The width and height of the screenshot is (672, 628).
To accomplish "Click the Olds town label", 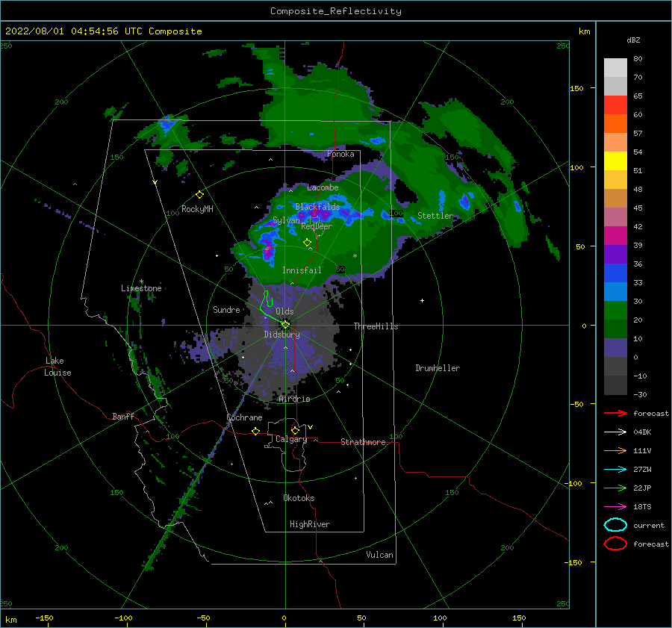I will pos(284,311).
